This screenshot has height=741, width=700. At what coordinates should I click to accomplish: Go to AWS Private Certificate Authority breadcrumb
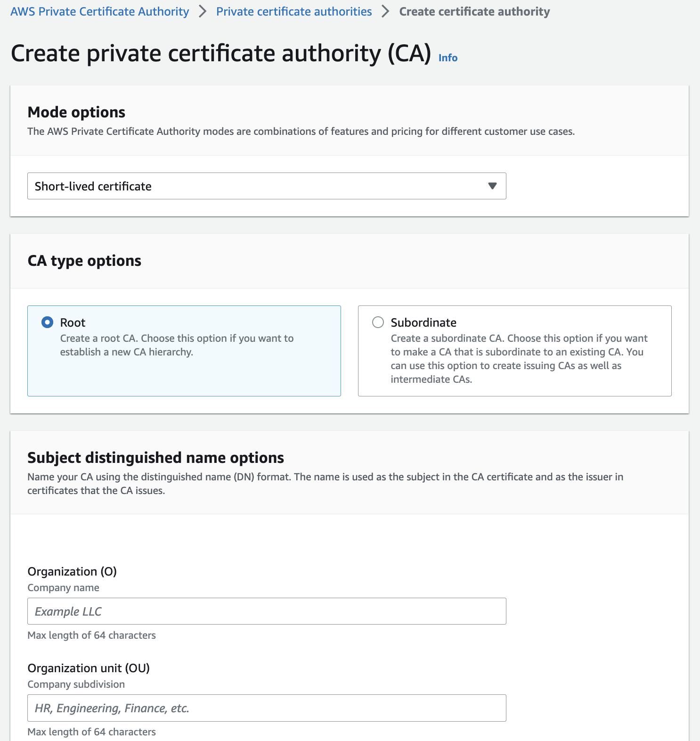(x=100, y=11)
